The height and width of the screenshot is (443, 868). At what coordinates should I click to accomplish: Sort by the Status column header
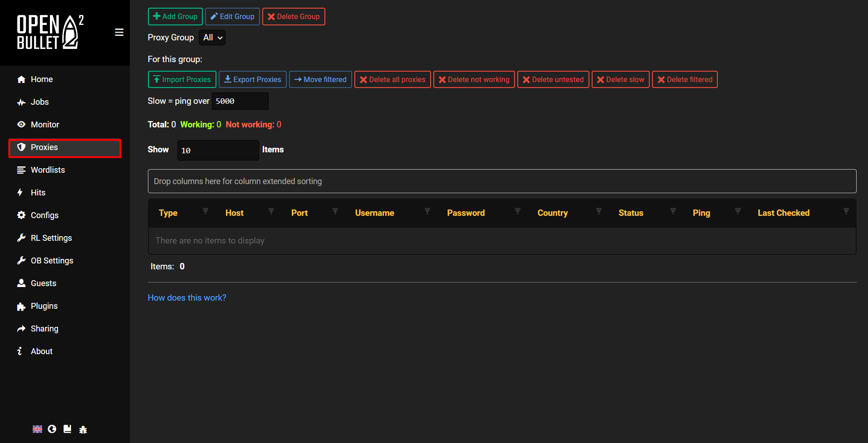tap(631, 213)
